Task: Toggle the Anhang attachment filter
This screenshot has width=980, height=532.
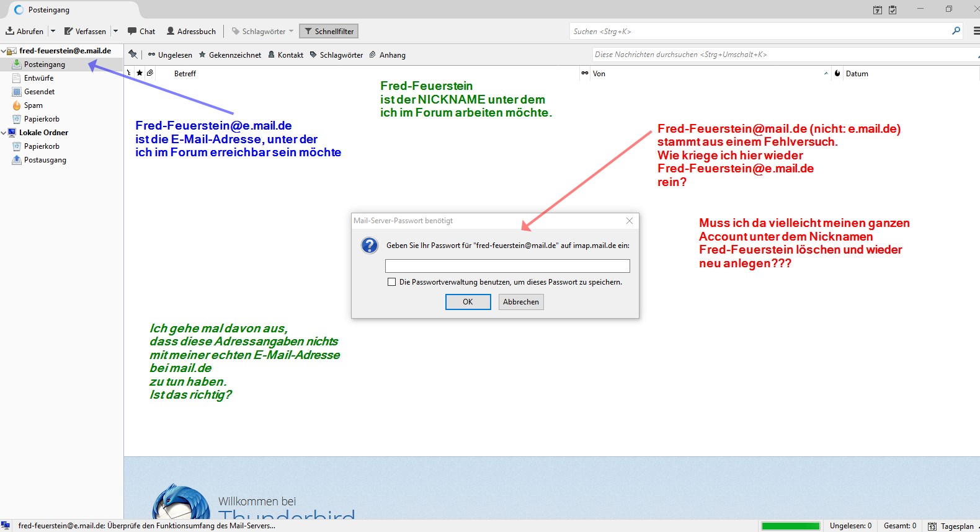Action: (x=387, y=55)
